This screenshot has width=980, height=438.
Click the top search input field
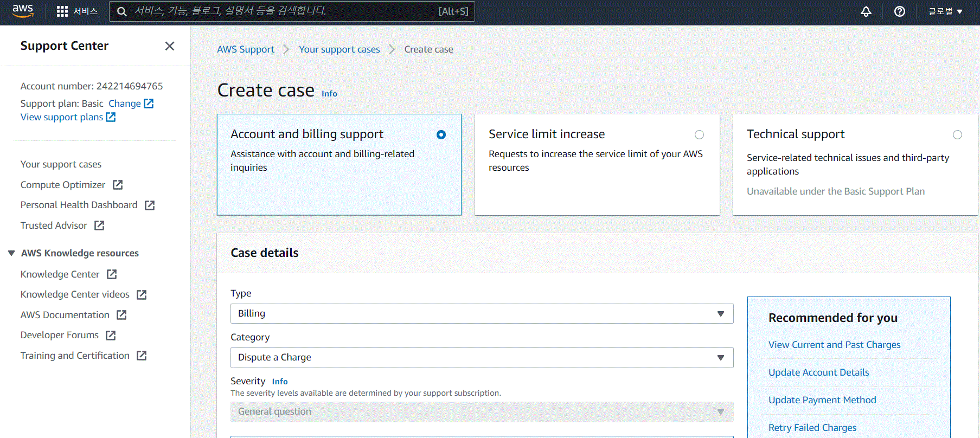point(292,11)
